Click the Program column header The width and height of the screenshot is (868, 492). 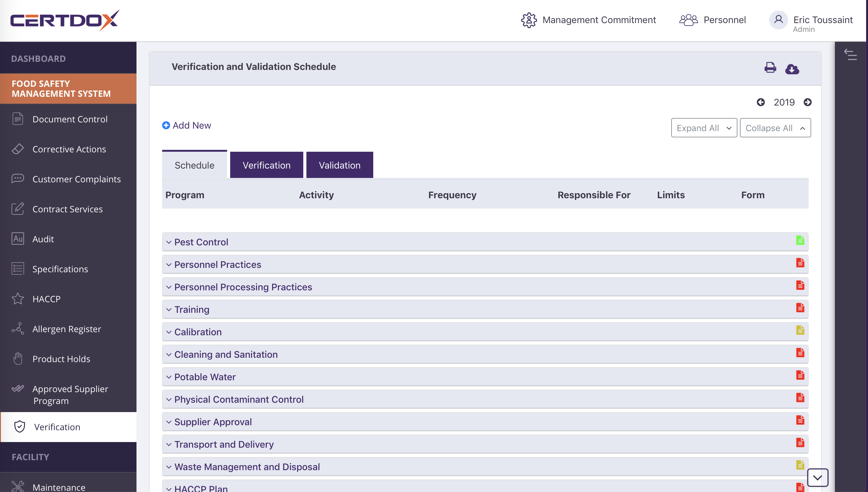coord(185,194)
